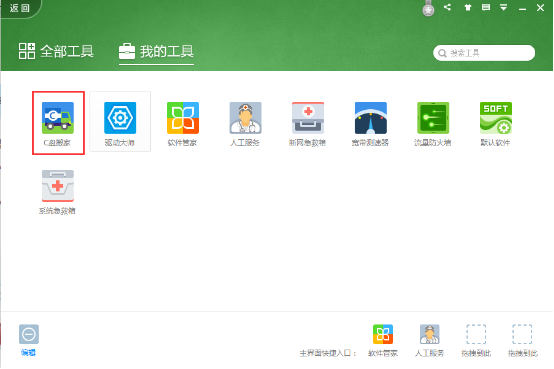
Task: Open the skin shirt icon in title bar
Action: 468,7
